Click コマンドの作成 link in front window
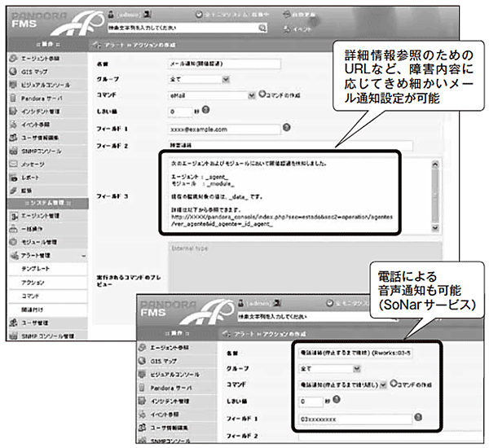 tap(414, 384)
